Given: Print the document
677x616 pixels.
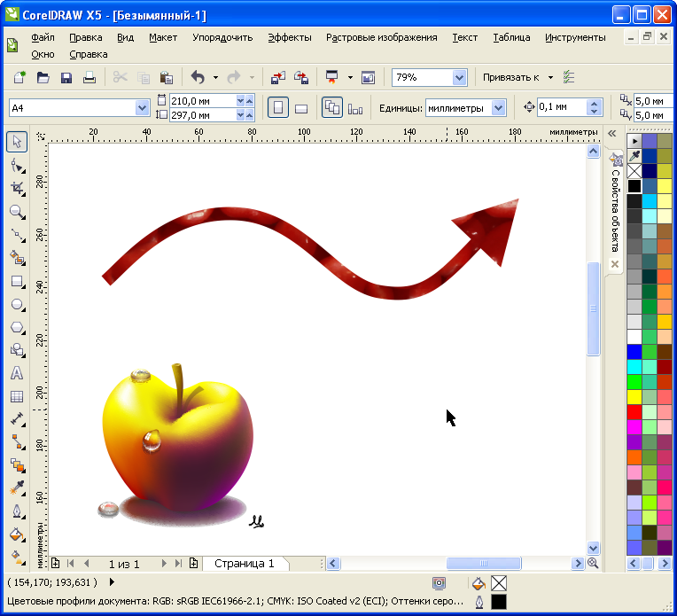Looking at the screenshot, I should click(x=89, y=78).
